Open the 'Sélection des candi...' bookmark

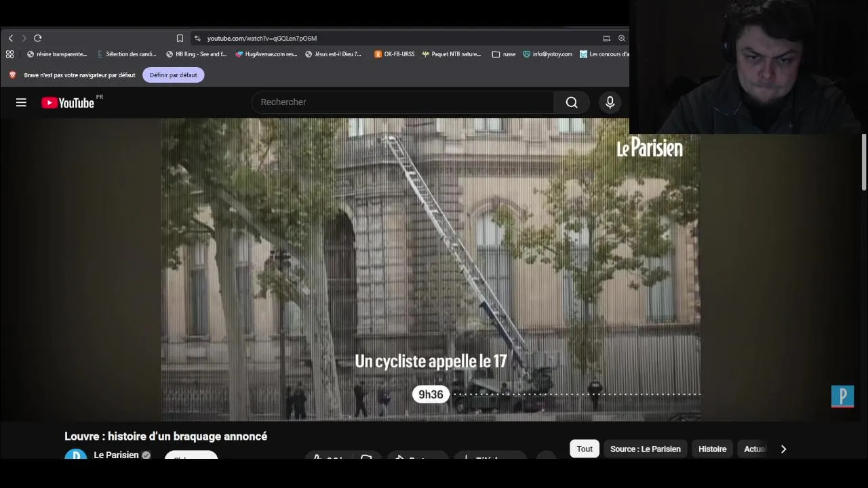point(127,54)
